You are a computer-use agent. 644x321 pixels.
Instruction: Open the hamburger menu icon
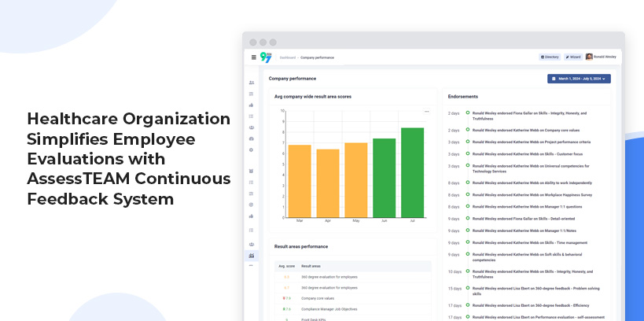(254, 57)
